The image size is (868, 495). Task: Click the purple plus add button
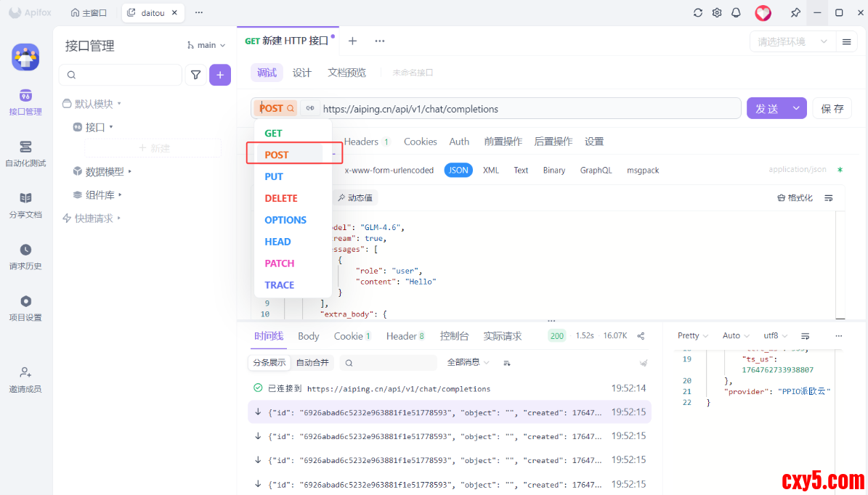coord(220,75)
